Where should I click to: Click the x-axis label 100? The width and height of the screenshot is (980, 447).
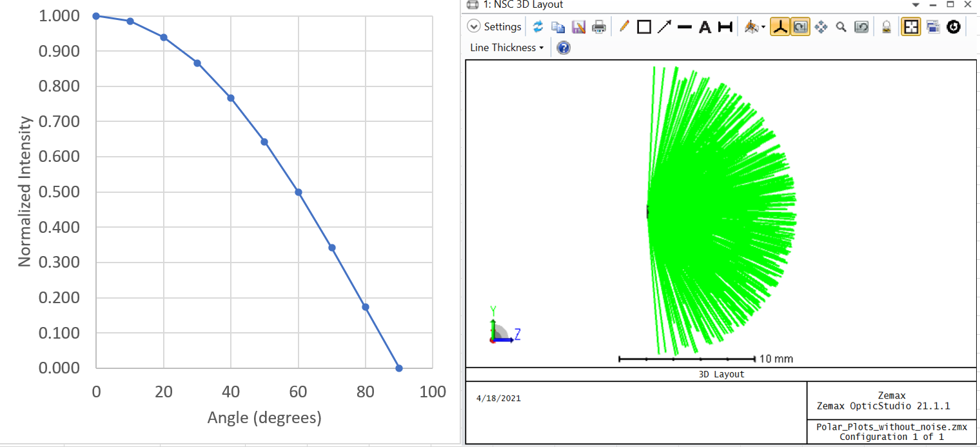(433, 392)
